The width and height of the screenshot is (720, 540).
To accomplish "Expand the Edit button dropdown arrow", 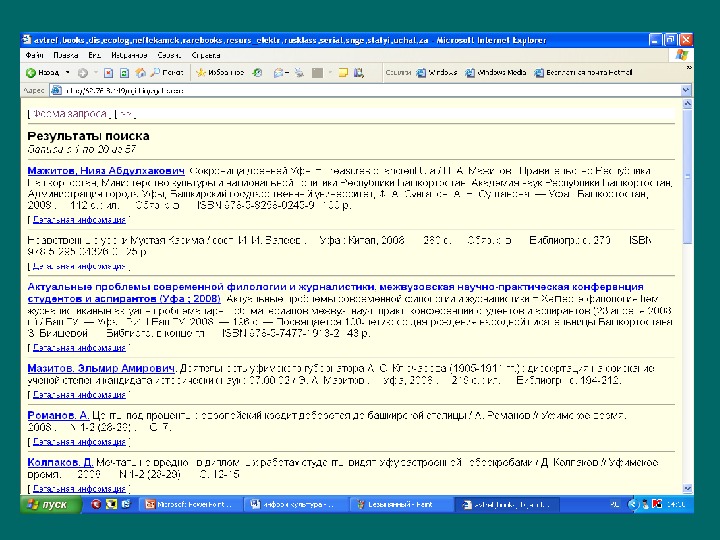I will (330, 73).
